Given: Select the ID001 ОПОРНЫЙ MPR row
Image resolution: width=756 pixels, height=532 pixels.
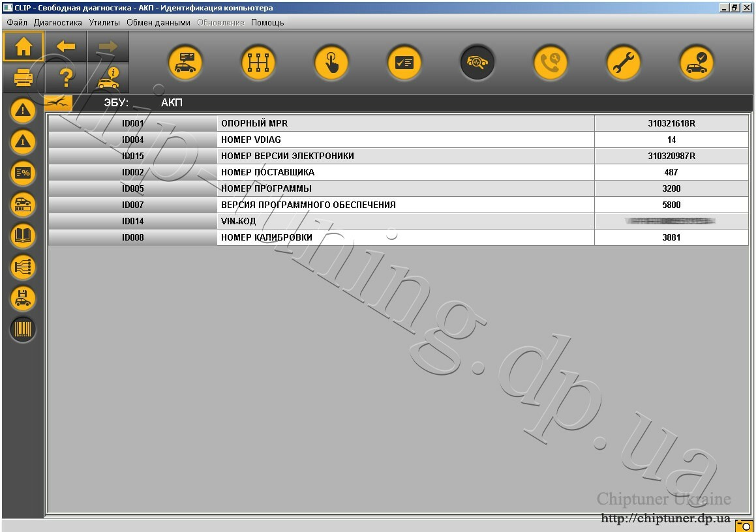Looking at the screenshot, I should click(x=399, y=123).
